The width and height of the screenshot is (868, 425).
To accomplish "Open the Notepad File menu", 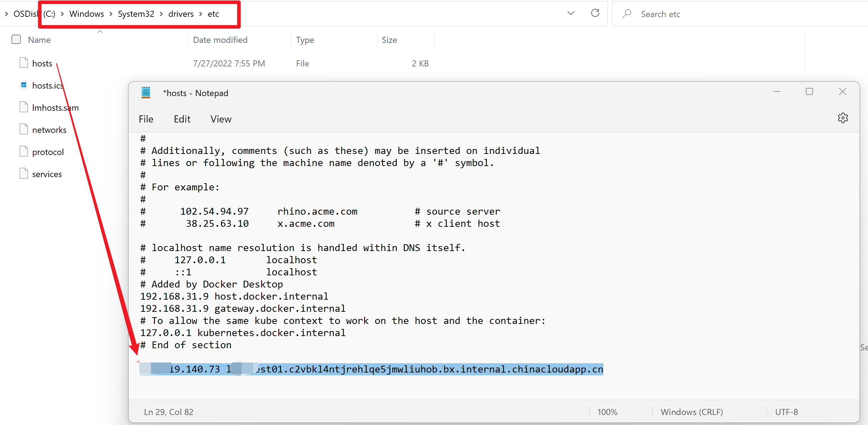I will coord(146,119).
